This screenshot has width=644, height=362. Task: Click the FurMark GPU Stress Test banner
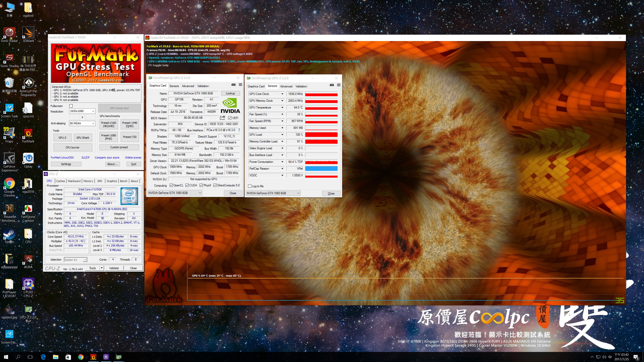[96, 63]
